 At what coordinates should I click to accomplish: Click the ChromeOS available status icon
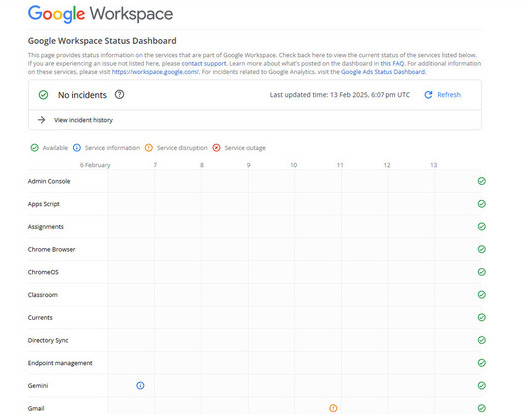(482, 272)
